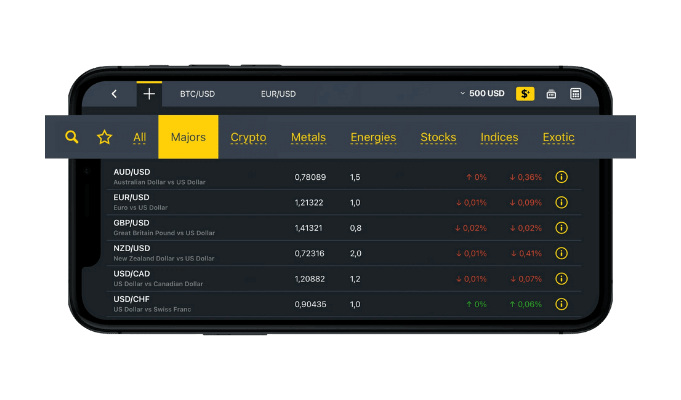Viewport: 681px width, 400px height.
Task: Select the GBP/USD instrument name
Action: [131, 223]
